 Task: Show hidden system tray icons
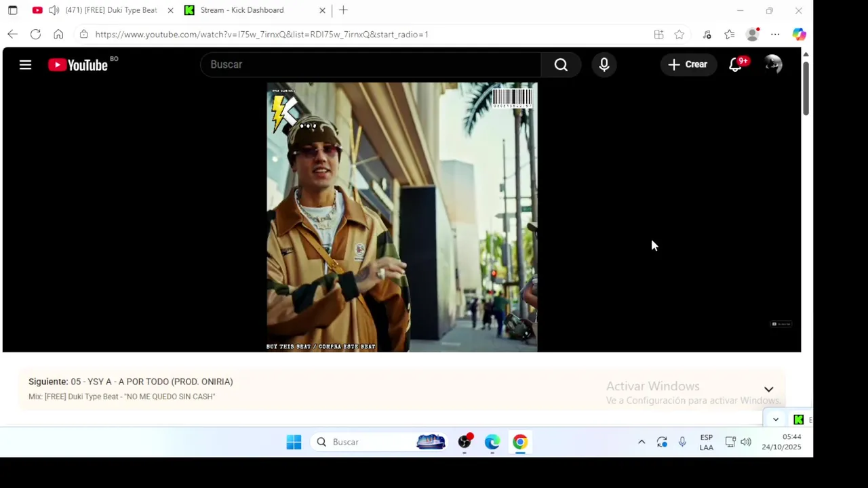[x=642, y=442]
